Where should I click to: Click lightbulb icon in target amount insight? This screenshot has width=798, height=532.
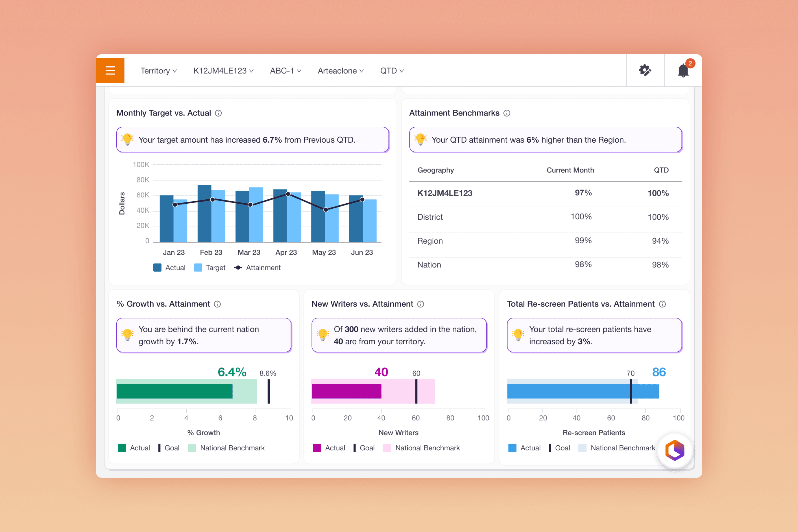(128, 139)
